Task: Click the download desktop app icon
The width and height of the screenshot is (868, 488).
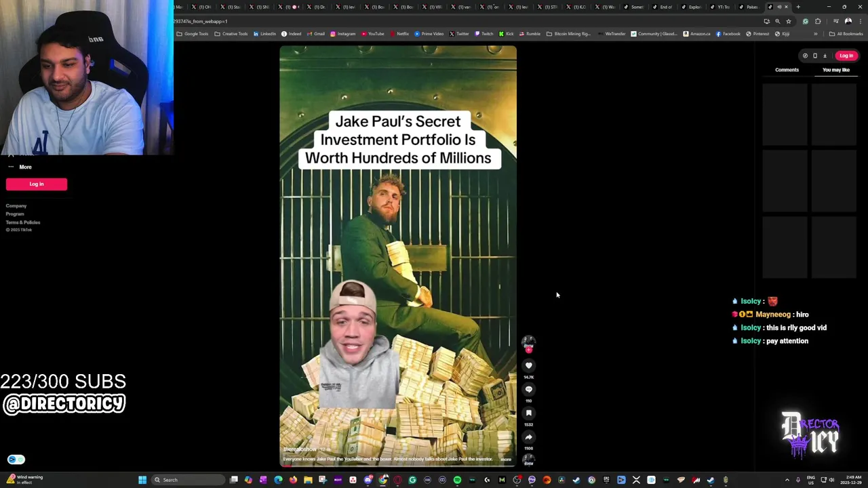Action: click(825, 56)
